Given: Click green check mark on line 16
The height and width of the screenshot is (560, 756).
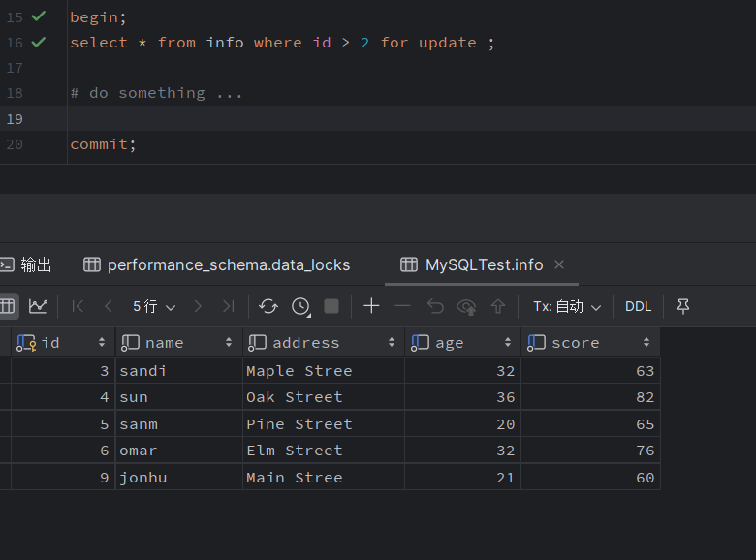Looking at the screenshot, I should point(39,42).
